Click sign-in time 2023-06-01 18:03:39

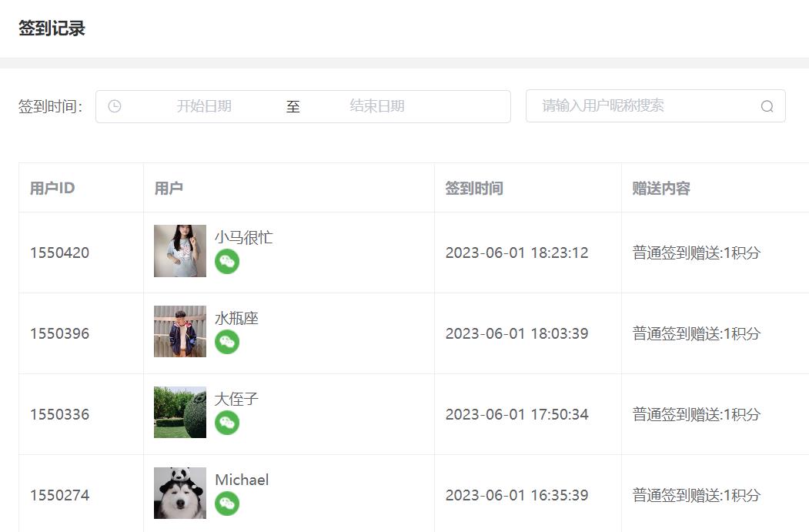click(516, 333)
